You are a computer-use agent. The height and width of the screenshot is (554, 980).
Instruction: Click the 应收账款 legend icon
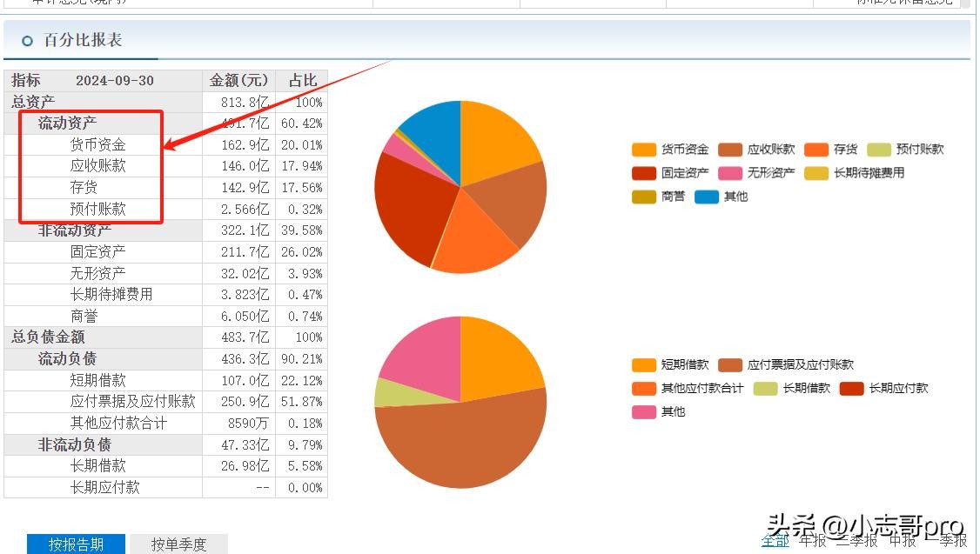point(730,150)
